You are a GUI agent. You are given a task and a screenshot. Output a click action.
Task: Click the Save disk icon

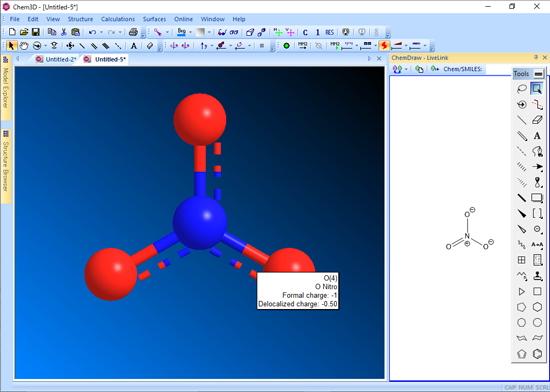click(35, 32)
